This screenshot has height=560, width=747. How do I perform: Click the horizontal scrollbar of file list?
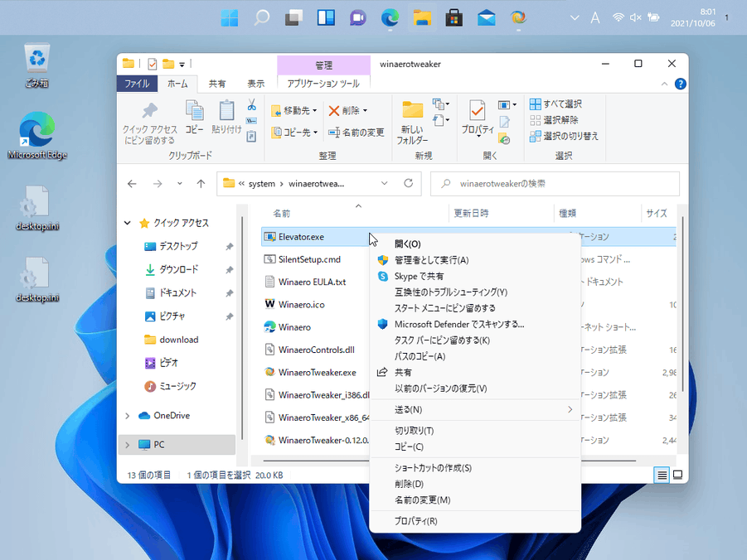449,461
